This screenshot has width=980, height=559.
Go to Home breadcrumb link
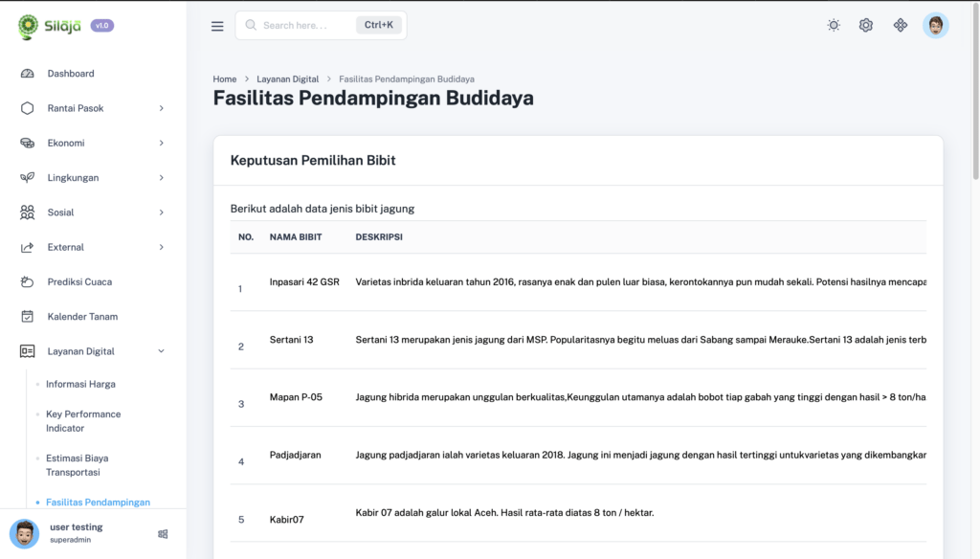[225, 78]
